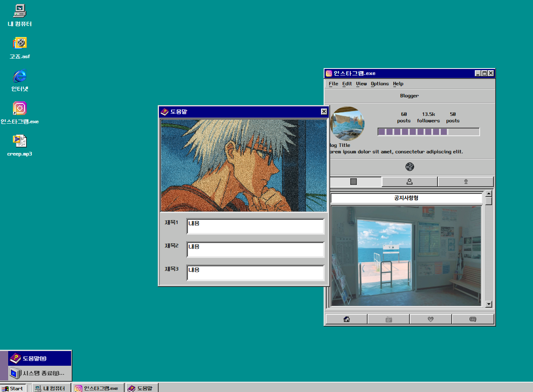
Task: Open the camera icon in the bottom bar
Action: click(x=389, y=319)
